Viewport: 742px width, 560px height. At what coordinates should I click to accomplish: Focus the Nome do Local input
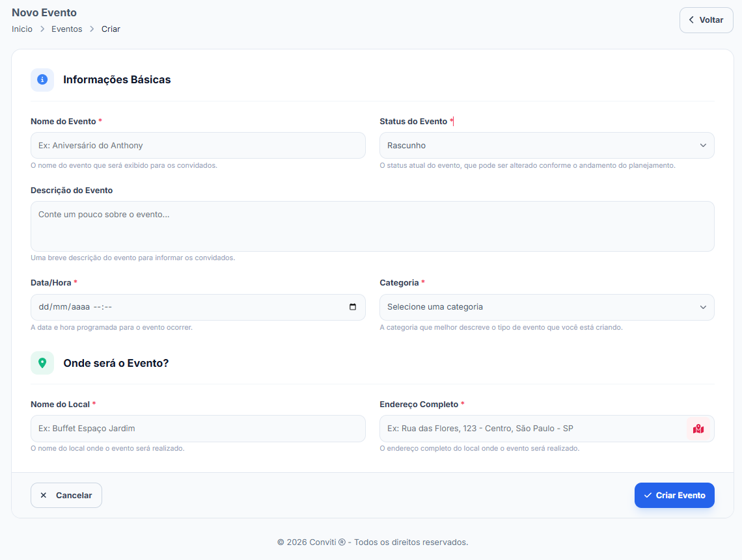(198, 429)
